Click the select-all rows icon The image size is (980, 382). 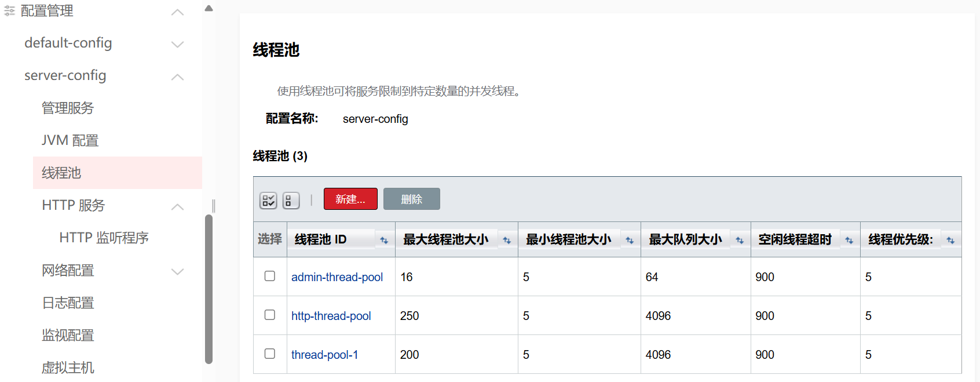(x=268, y=201)
